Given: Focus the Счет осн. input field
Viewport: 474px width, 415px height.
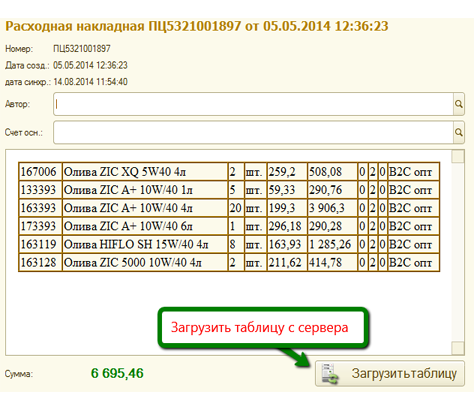Looking at the screenshot, I should point(253,132).
